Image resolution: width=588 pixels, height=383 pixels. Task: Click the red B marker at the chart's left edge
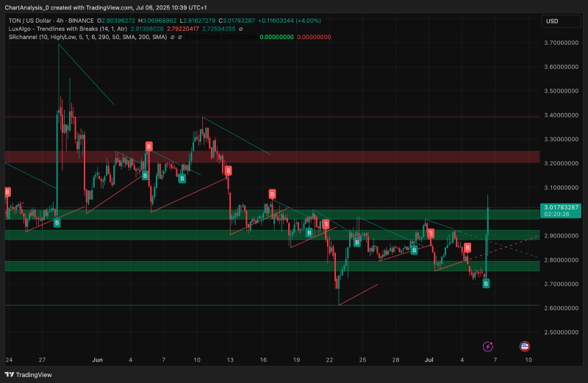tap(7, 192)
